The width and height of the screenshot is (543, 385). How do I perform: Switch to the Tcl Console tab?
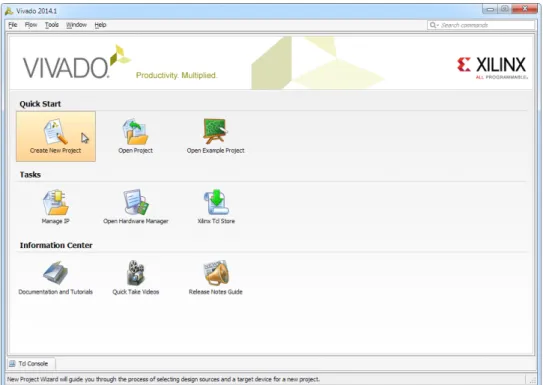click(x=31, y=364)
